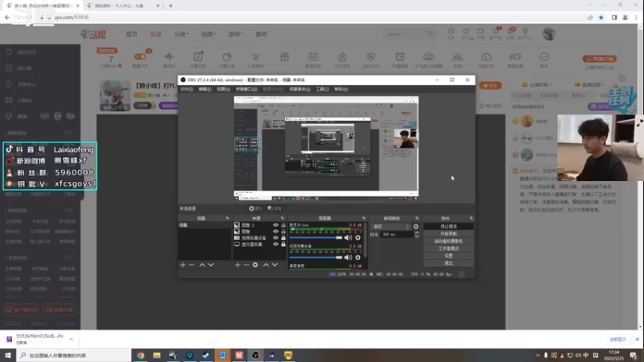Image resolution: width=644 pixels, height=362 pixels.
Task: Open Chrome from Windows taskbar
Action: [140, 356]
